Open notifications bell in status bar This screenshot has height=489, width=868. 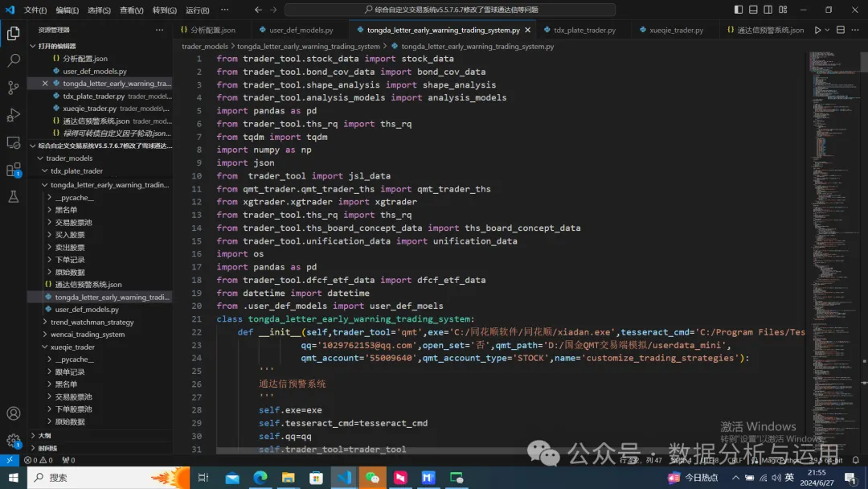point(856,460)
